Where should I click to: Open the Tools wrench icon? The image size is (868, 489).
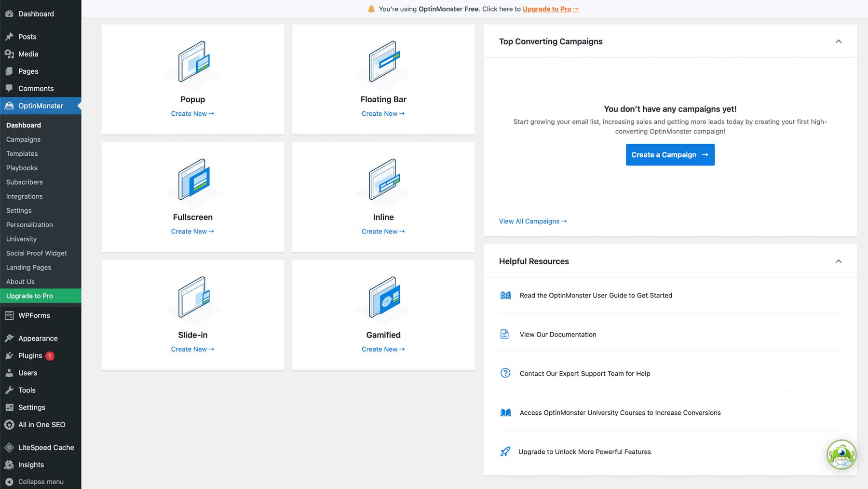pos(9,390)
